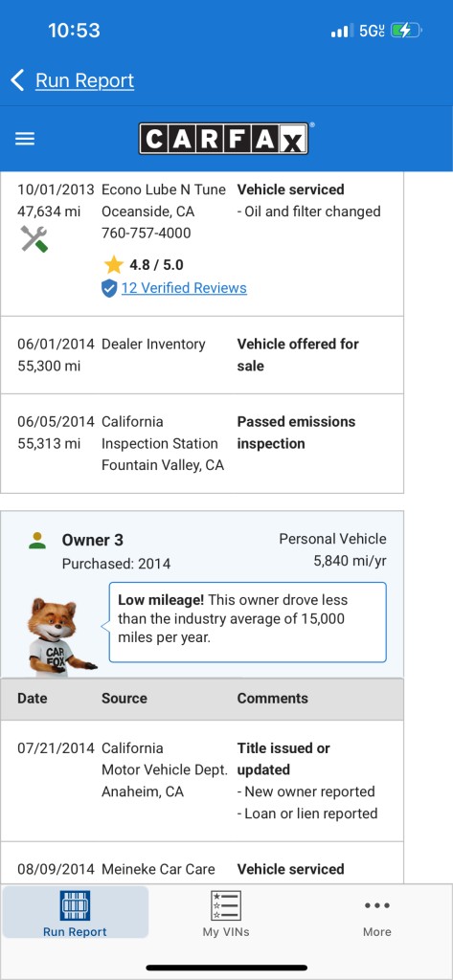Tap the Owner 3 person icon

[37, 540]
